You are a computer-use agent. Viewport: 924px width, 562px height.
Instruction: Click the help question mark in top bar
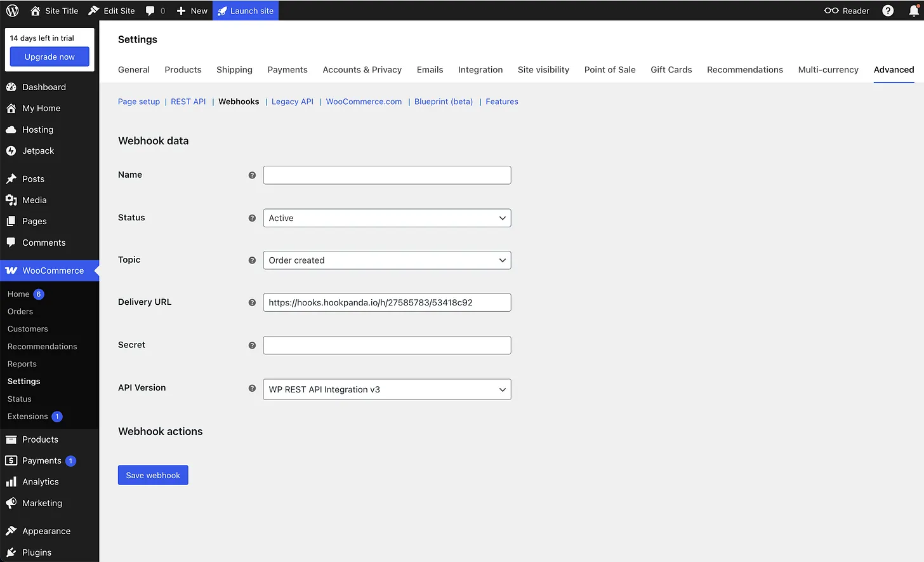click(x=888, y=11)
